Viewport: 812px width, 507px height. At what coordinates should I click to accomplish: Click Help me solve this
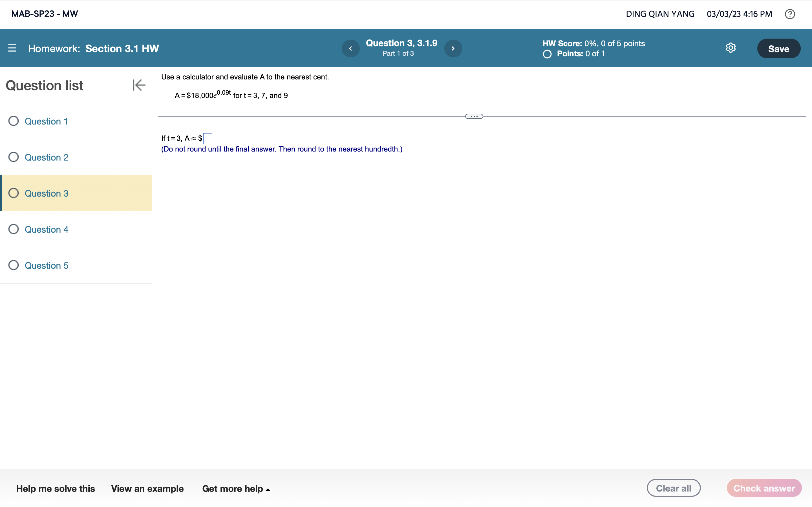(x=55, y=489)
